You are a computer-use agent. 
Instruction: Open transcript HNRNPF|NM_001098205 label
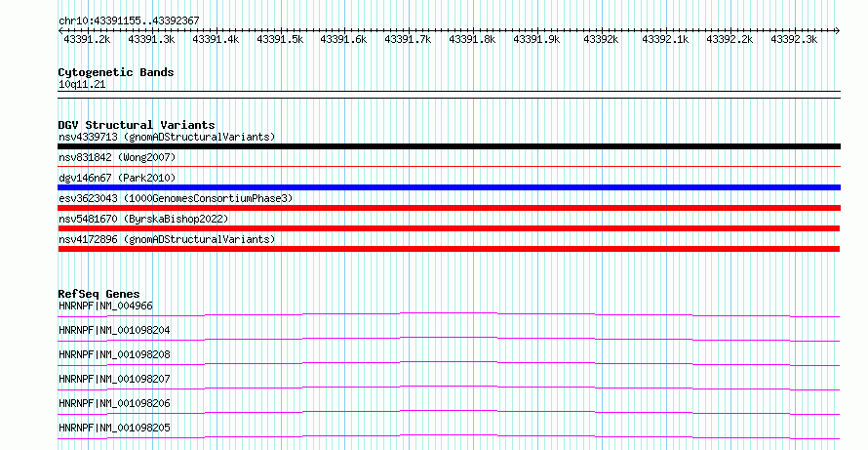[114, 428]
